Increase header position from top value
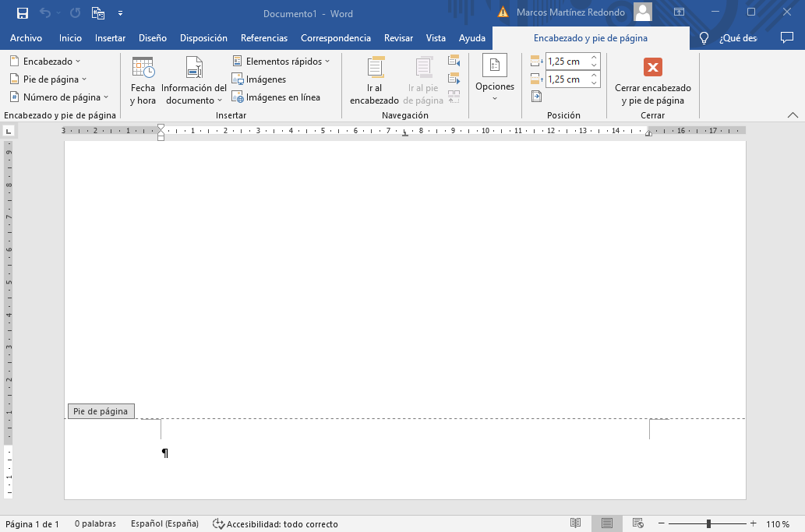The height and width of the screenshot is (532, 805). [x=595, y=58]
